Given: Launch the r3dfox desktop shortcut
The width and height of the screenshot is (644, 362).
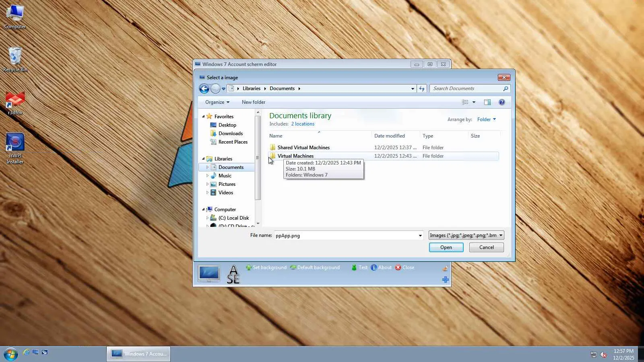Looking at the screenshot, I should [15, 103].
